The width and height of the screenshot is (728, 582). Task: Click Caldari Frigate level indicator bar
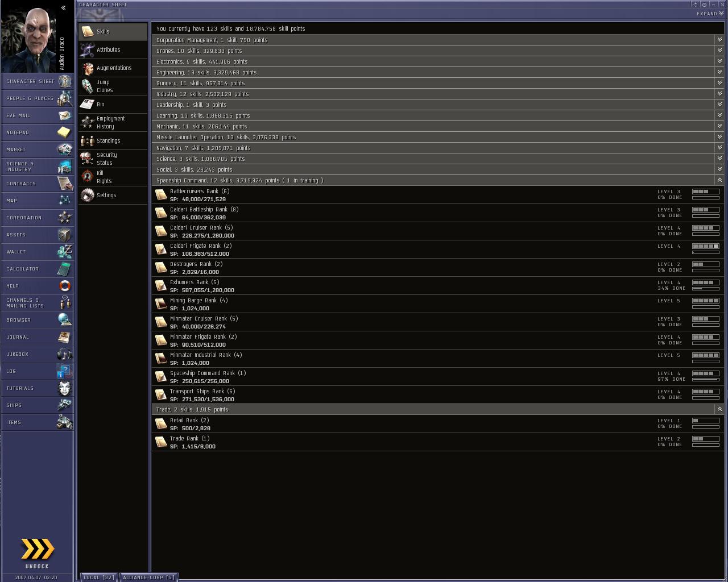point(706,246)
